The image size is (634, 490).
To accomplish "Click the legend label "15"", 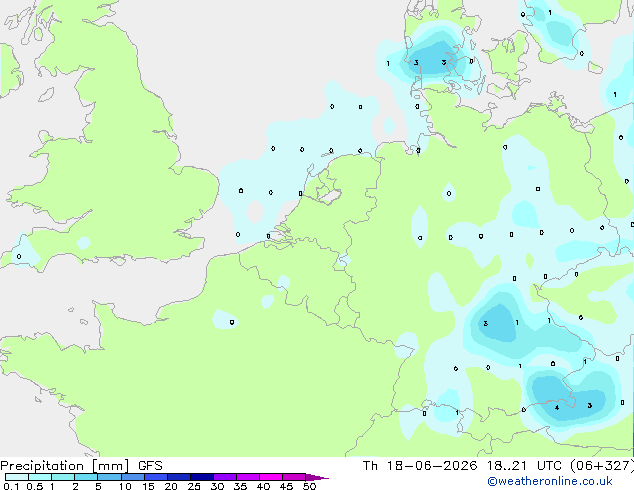I will point(148,486).
